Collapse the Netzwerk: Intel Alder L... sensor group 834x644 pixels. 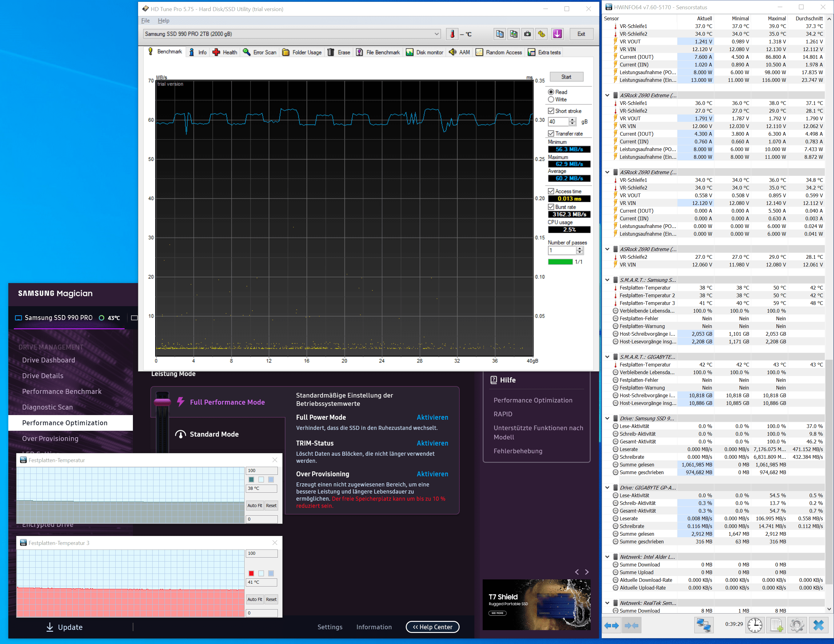pos(607,557)
